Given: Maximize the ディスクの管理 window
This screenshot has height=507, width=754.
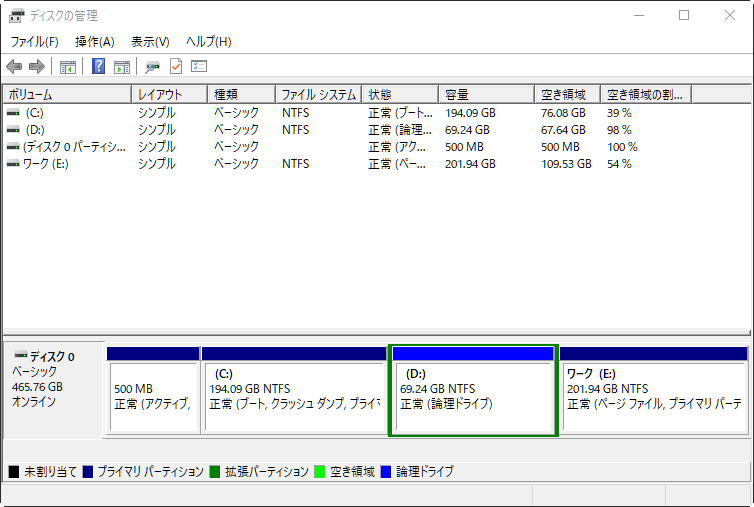Looking at the screenshot, I should [x=684, y=15].
